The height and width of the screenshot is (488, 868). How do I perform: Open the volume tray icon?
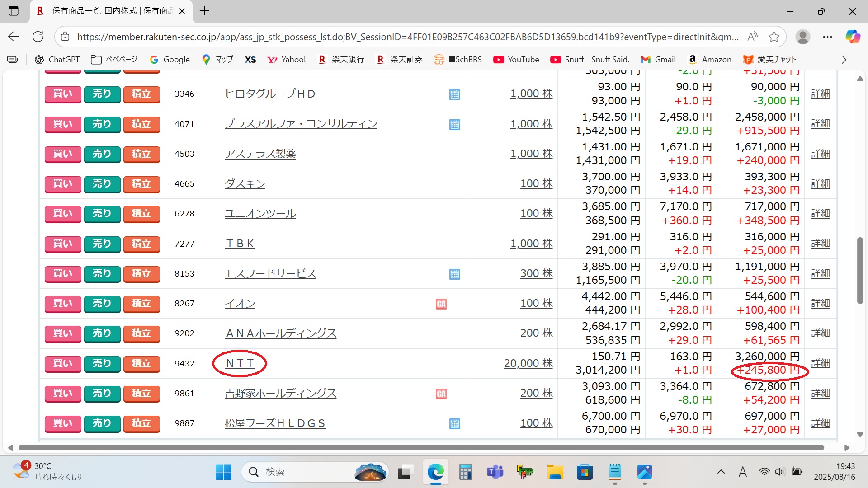point(780,472)
